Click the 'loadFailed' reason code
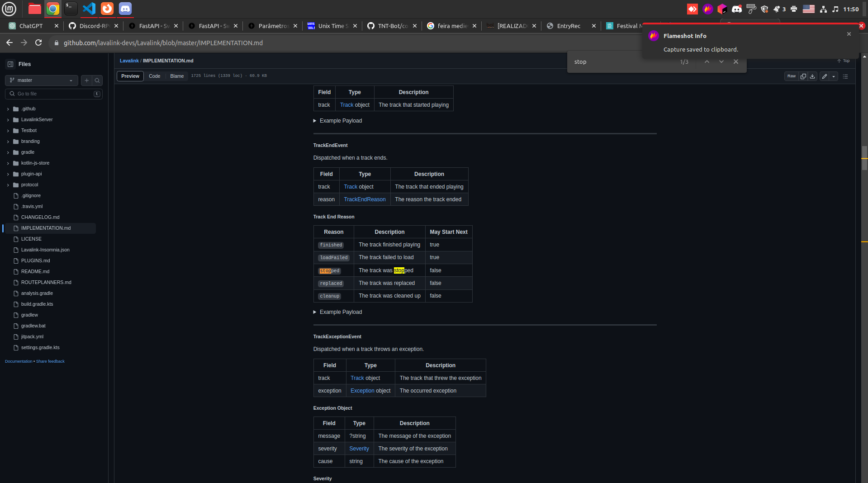Viewport: 868px width, 483px height. coord(334,258)
